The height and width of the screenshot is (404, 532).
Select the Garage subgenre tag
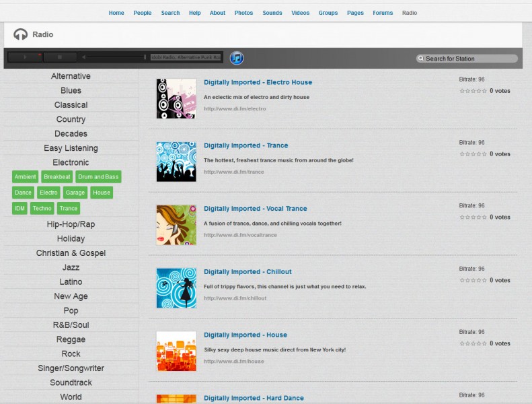[75, 193]
